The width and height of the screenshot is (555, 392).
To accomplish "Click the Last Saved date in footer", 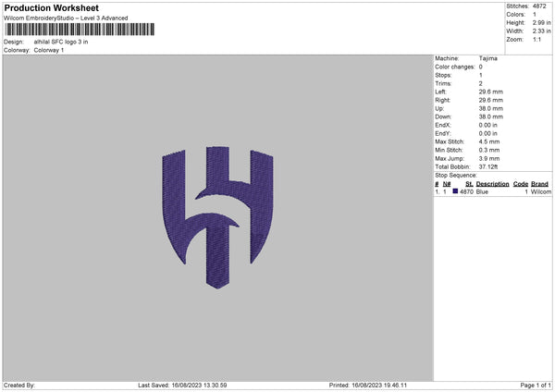I will (x=182, y=385).
